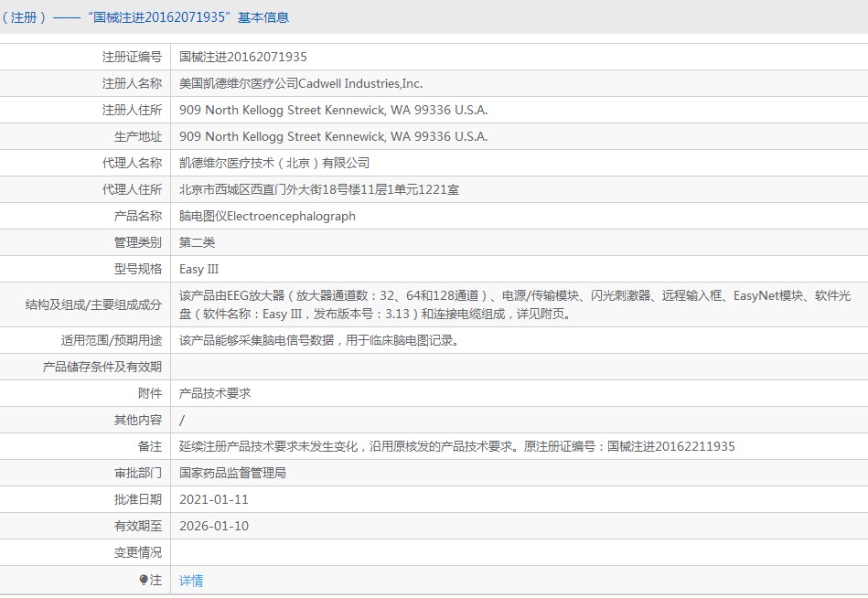Click the 型号规格 row label
This screenshot has width=868, height=598.
click(x=138, y=270)
